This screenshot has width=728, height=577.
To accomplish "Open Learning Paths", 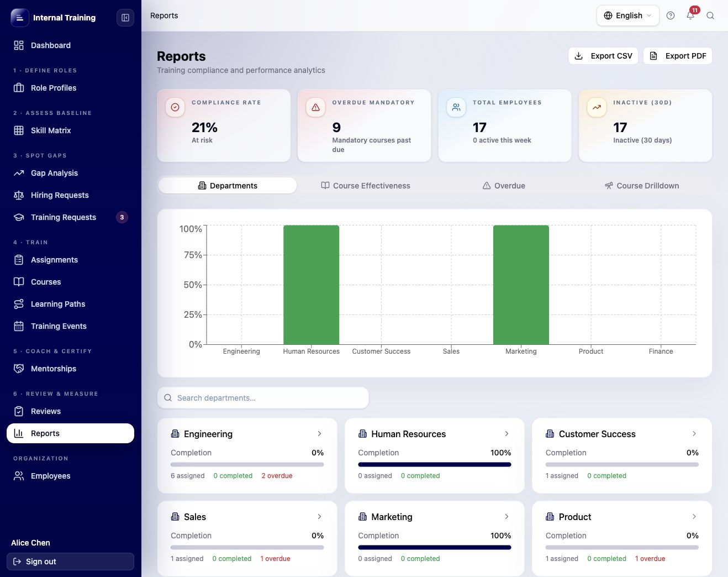I will (70, 304).
